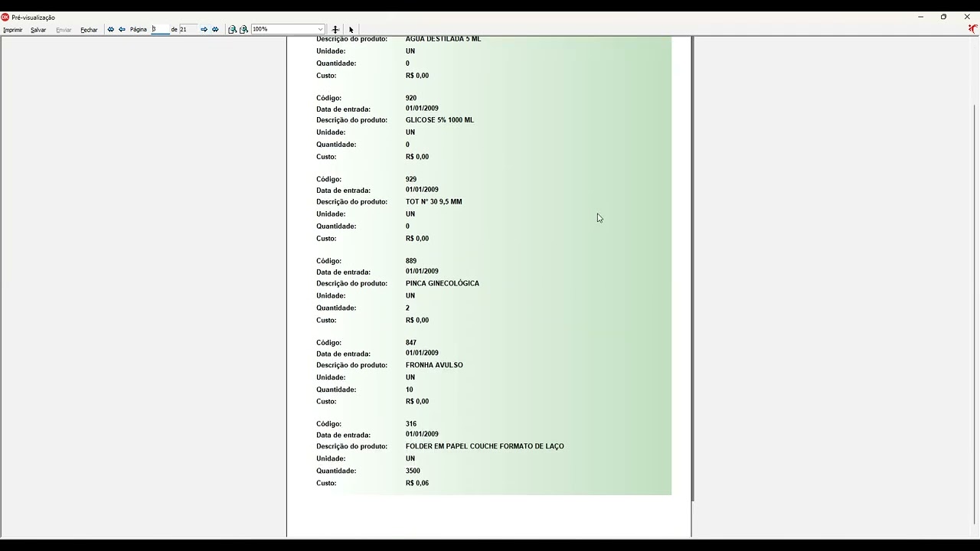Click product description TOT N° 30 9,5 MM
This screenshot has width=980, height=551.
433,202
